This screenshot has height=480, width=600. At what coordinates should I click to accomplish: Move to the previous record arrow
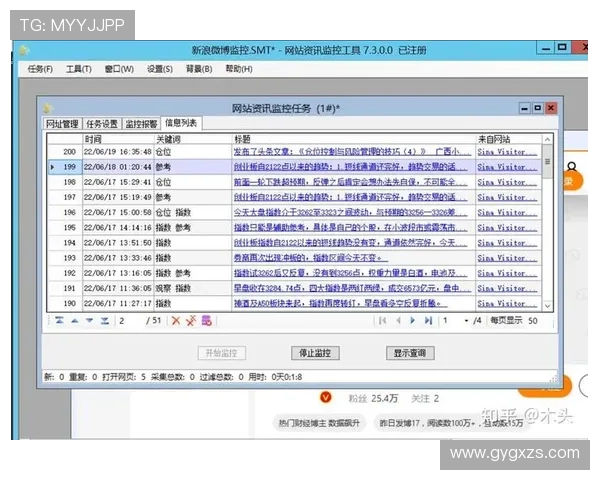click(x=75, y=321)
